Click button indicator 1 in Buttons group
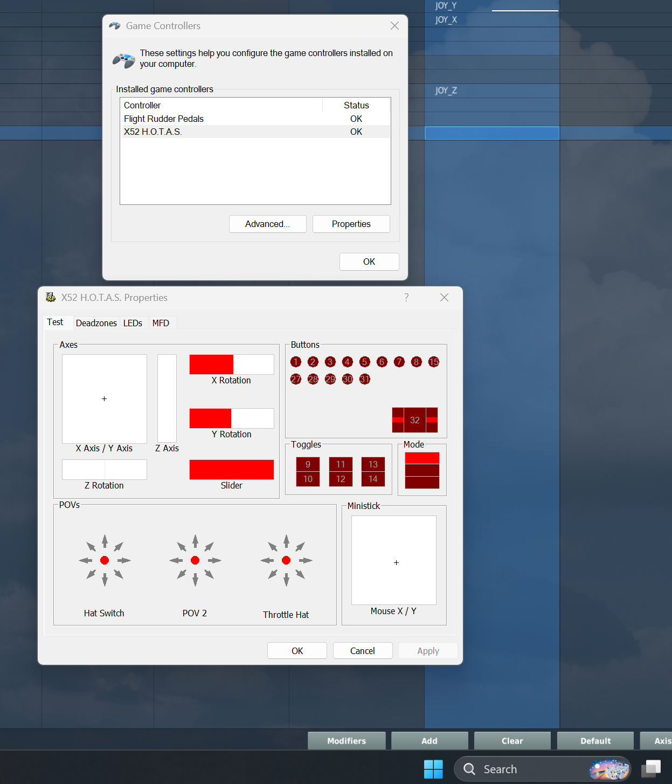672x784 pixels. [296, 362]
